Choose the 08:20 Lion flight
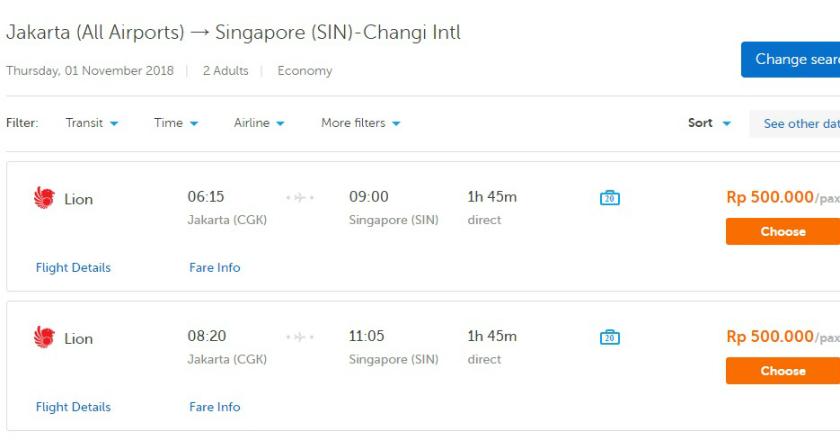 (782, 371)
